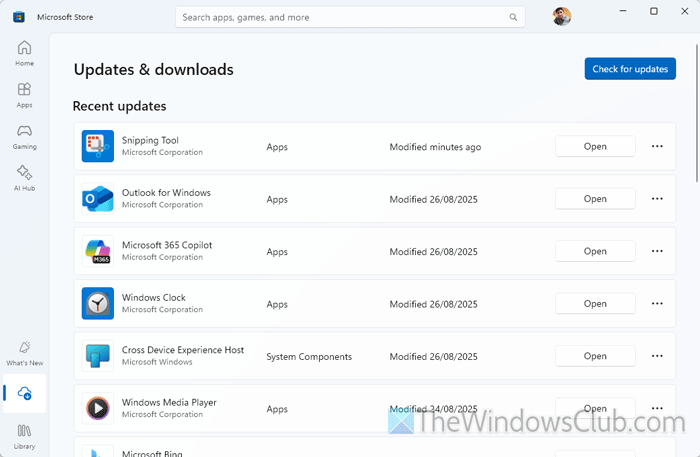Screen dimensions: 700x457
Task: Switch to the Apps section
Action: [24, 95]
